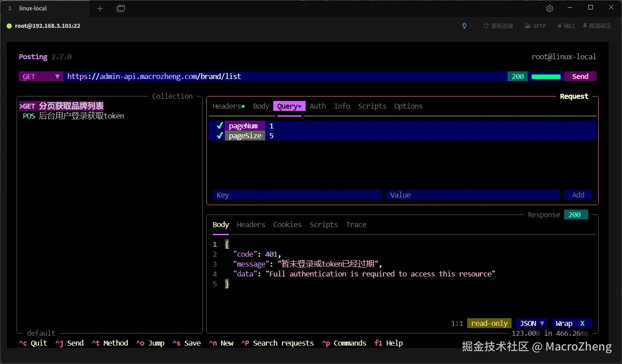Screen dimensions: 622x364
Task: Open the JSON format dropdown
Action: tap(532, 323)
